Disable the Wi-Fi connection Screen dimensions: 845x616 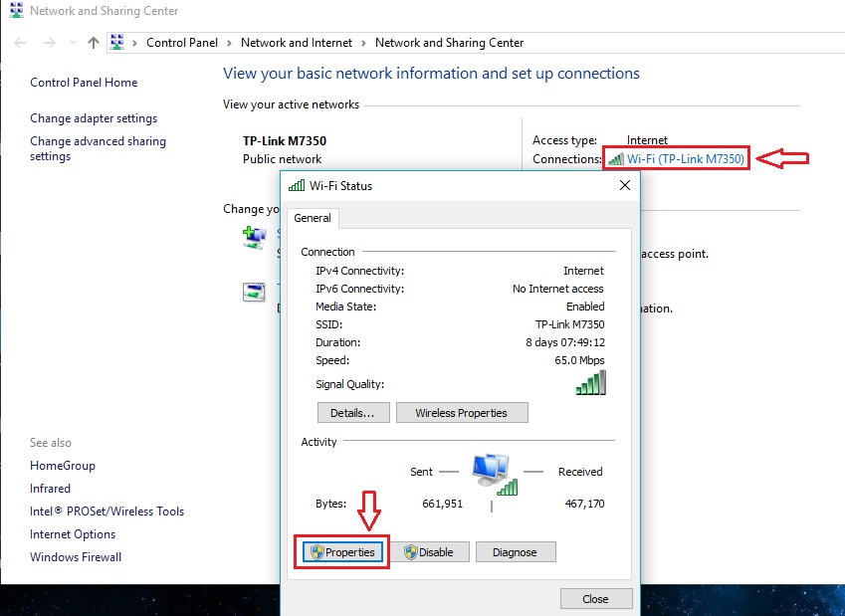[429, 552]
